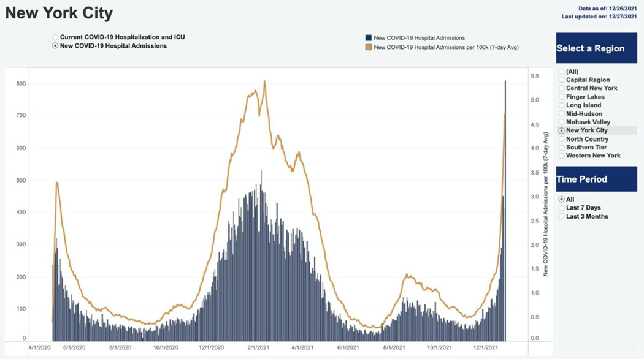
Task: Choose Southern Tier region
Action: (x=561, y=147)
